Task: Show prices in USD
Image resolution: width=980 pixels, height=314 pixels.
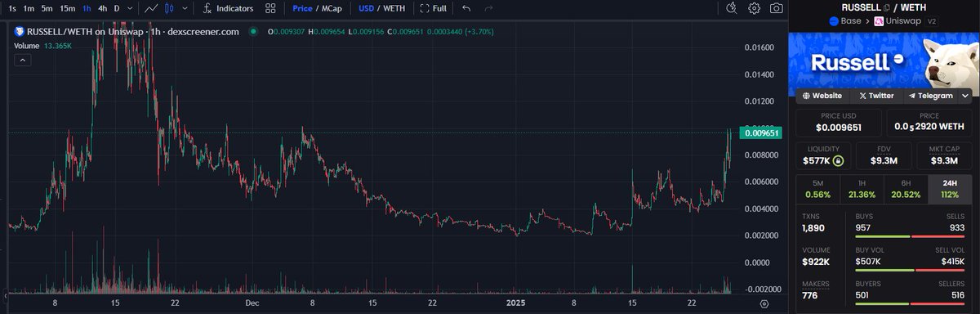Action: (x=365, y=8)
